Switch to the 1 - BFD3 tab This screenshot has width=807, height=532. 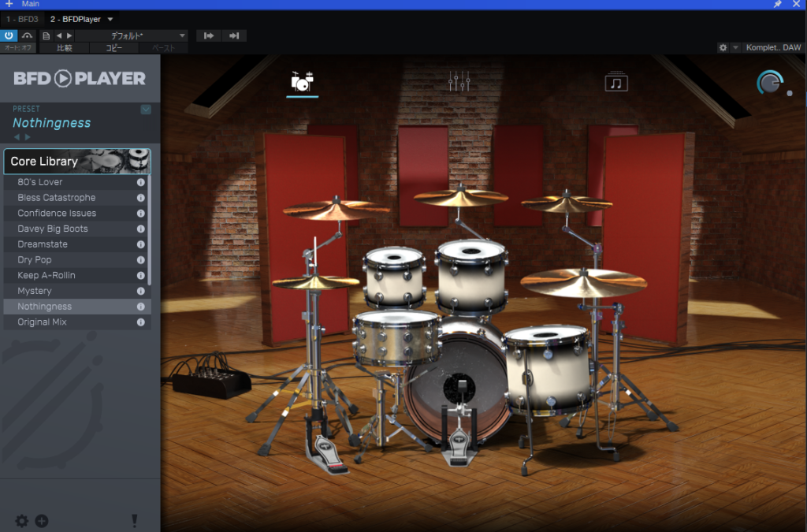(22, 19)
